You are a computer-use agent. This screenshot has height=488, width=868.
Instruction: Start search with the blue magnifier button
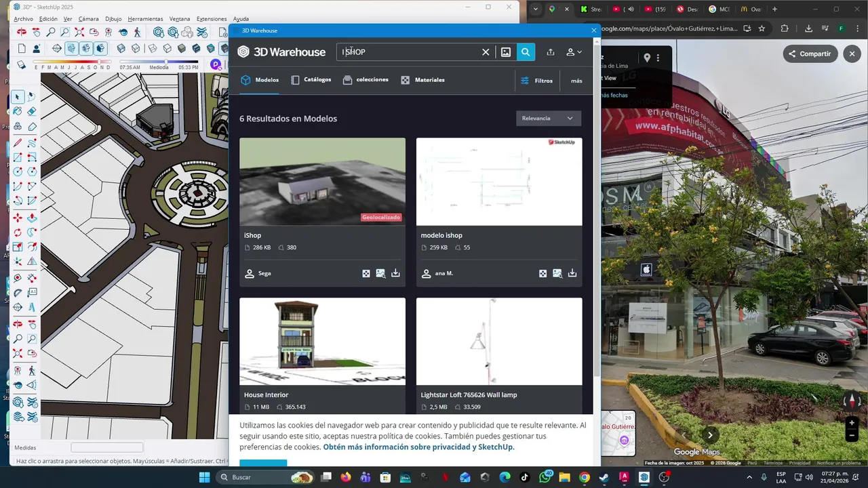526,52
